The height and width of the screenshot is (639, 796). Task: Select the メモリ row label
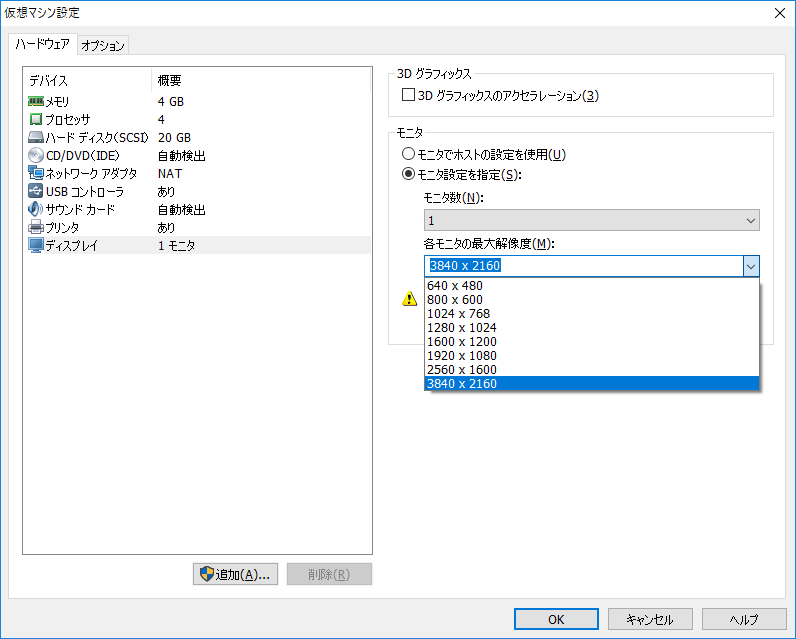point(57,102)
